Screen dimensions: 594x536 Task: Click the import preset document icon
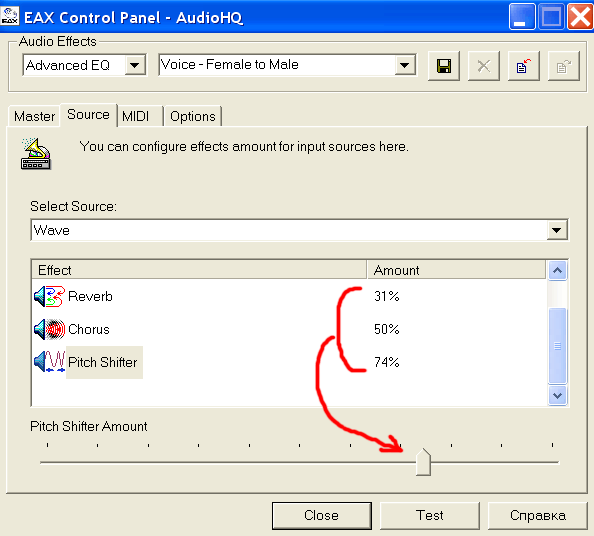[x=524, y=66]
